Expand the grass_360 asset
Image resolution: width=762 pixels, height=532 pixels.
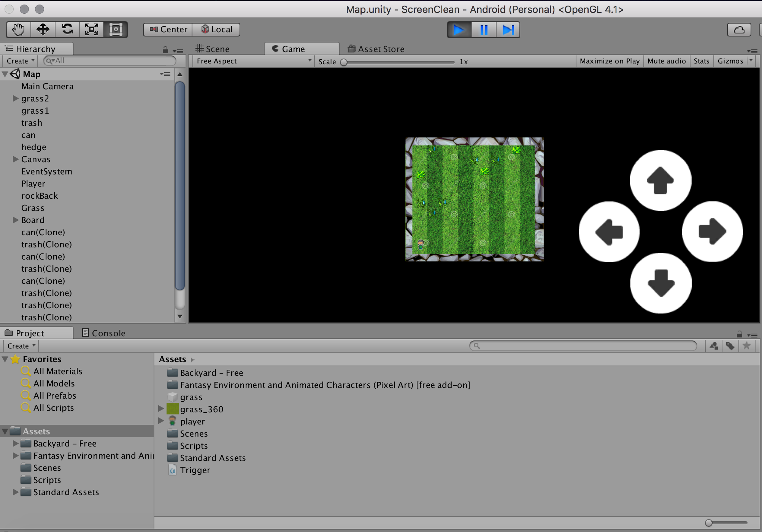[161, 409]
